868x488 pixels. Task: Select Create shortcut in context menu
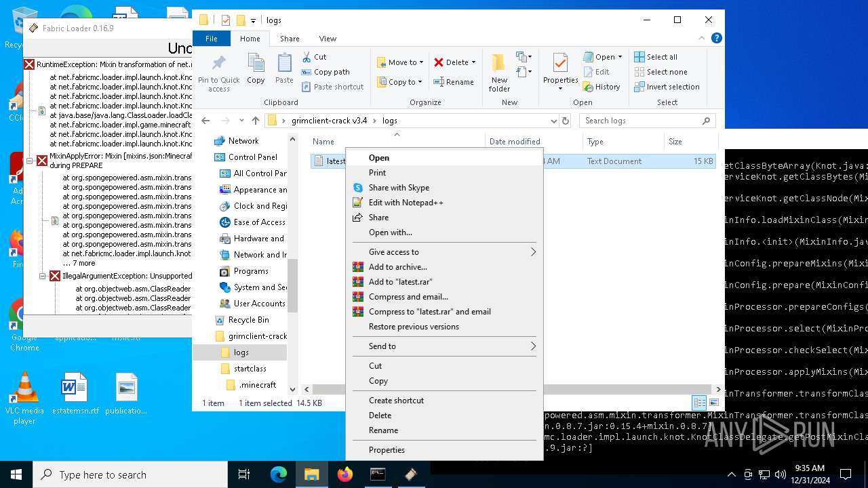pos(444,401)
